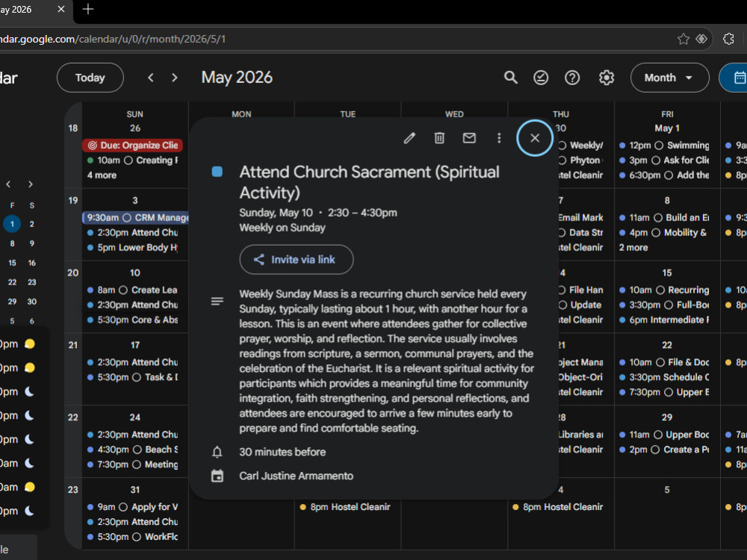
Task: Click the blue event color square
Action: point(217,172)
